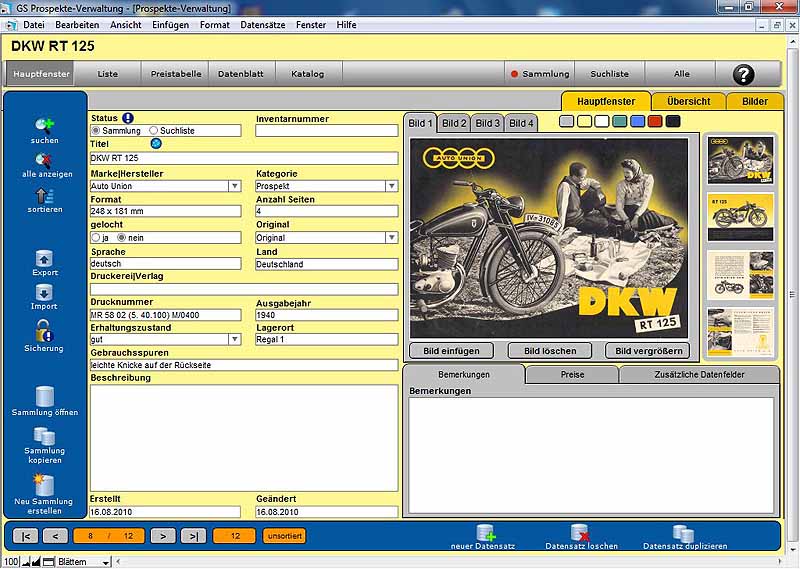Toggle the Sammlung filter with red dot

coord(540,74)
